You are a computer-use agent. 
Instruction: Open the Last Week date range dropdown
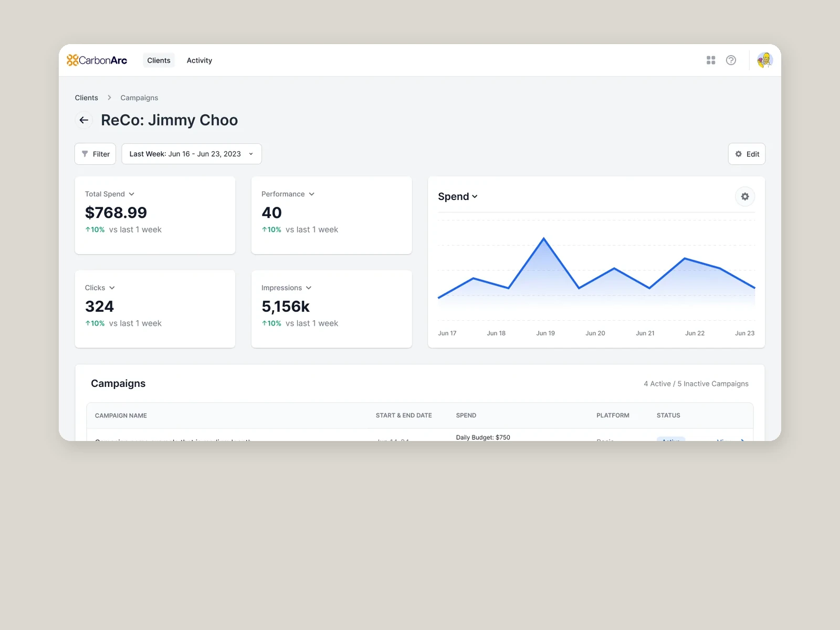pos(192,154)
